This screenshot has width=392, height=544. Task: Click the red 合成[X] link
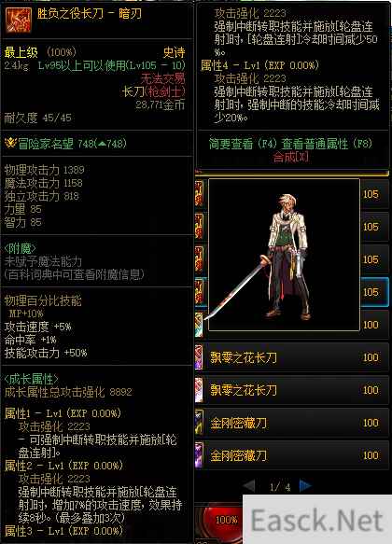coord(290,157)
